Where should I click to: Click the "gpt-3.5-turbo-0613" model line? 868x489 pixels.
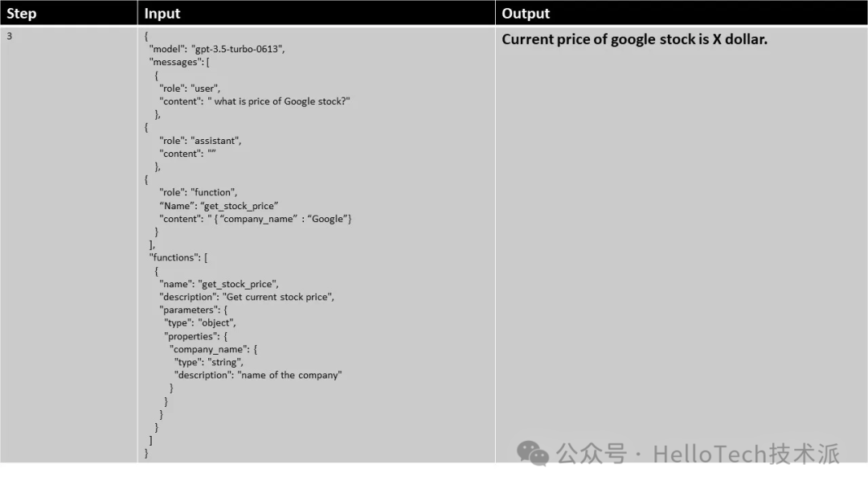tap(217, 49)
